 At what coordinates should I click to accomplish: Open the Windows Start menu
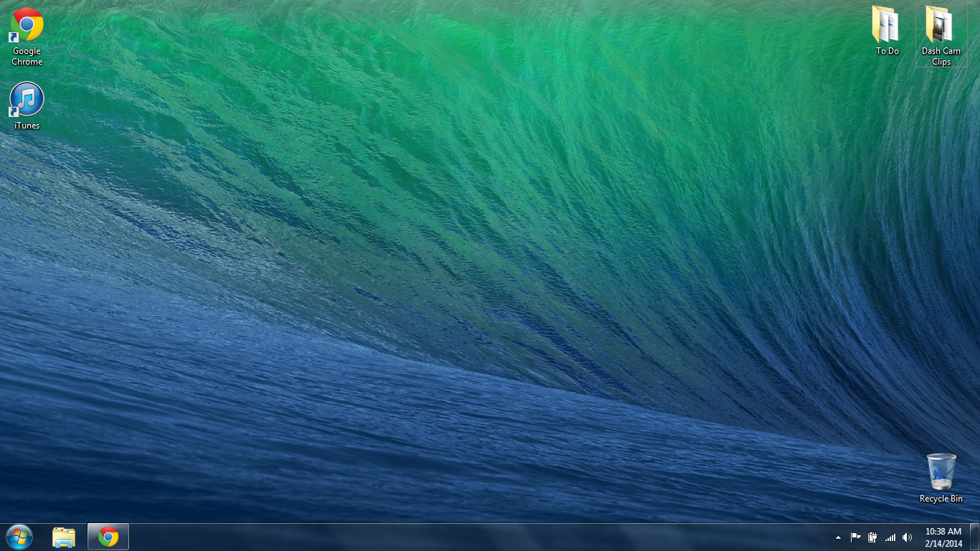tap(19, 537)
